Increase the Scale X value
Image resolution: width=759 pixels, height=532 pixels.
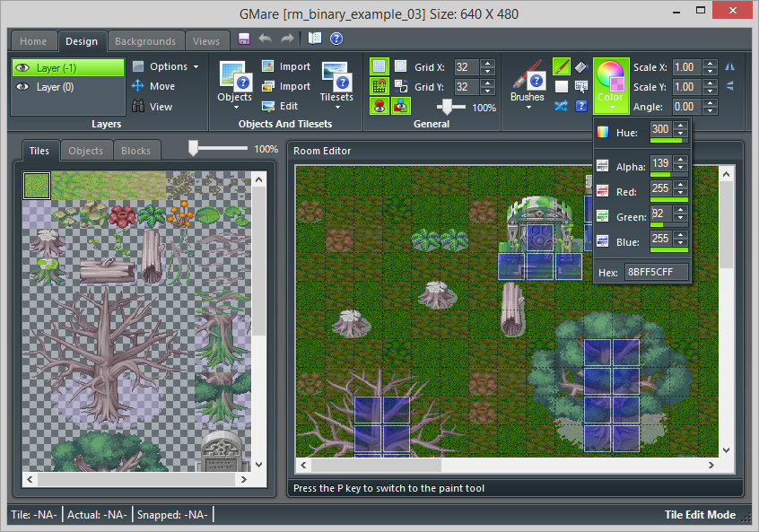711,63
